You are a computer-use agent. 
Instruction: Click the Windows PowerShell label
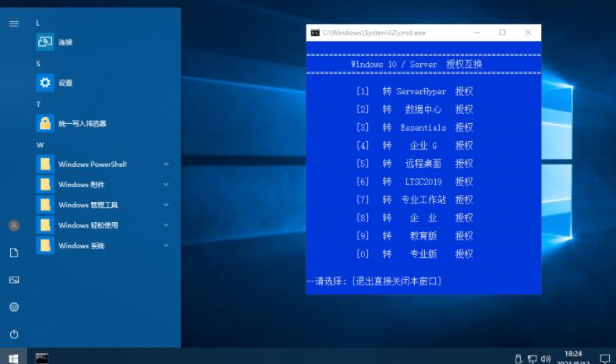point(93,164)
